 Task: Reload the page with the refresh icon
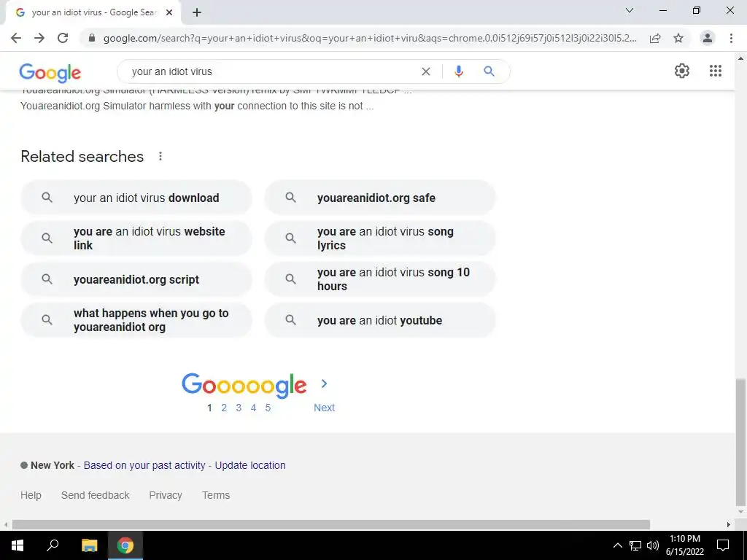[63, 38]
